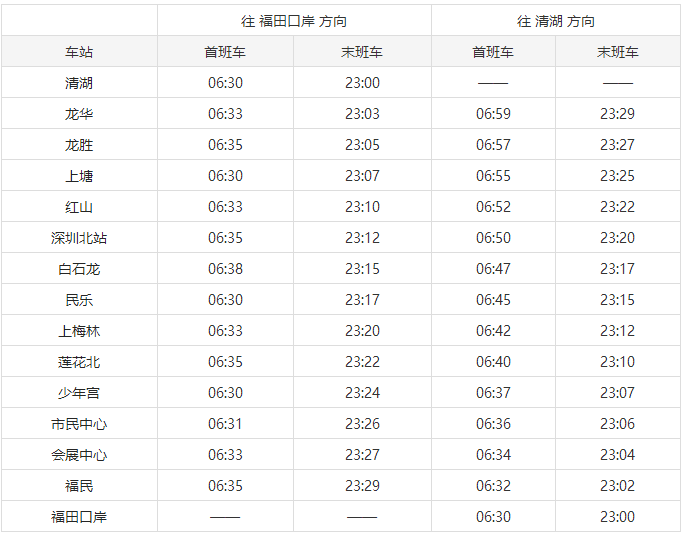684x535 pixels.
Task: Click 23:15 in the 民乐 row
Action: pos(617,300)
